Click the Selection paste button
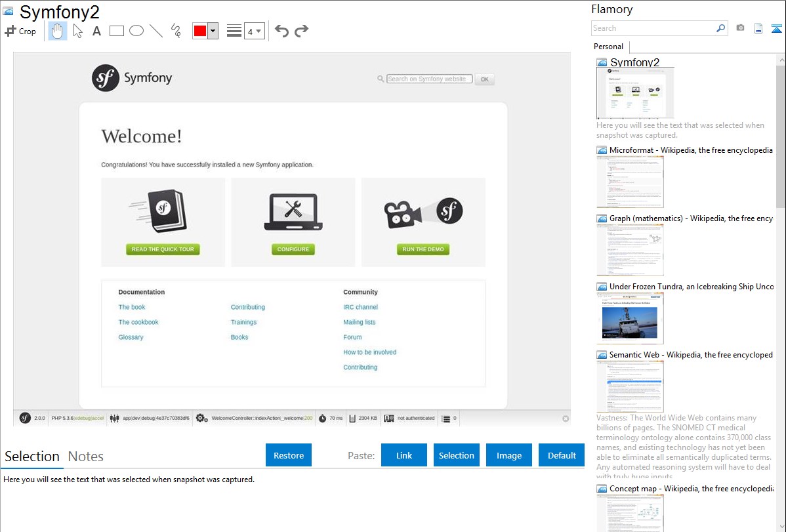Screen dimensions: 786x532 [457, 455]
